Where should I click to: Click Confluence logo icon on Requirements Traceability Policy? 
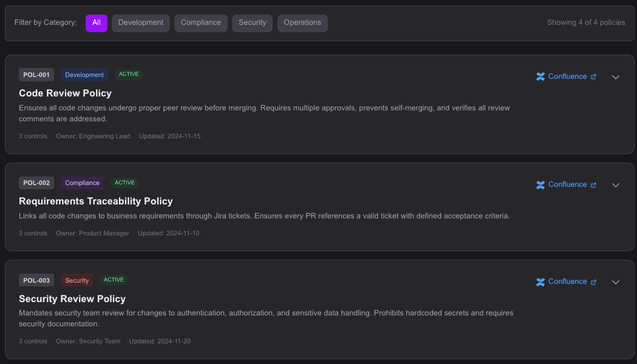coord(540,185)
